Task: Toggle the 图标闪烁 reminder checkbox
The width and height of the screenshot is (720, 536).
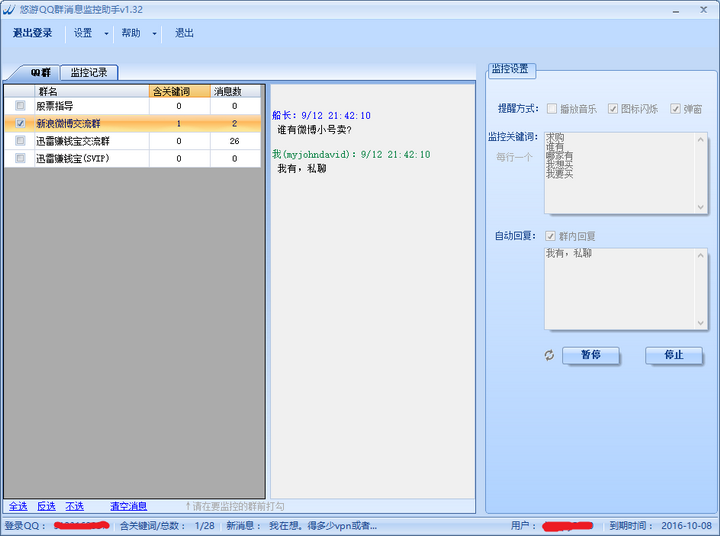Action: 613,108
